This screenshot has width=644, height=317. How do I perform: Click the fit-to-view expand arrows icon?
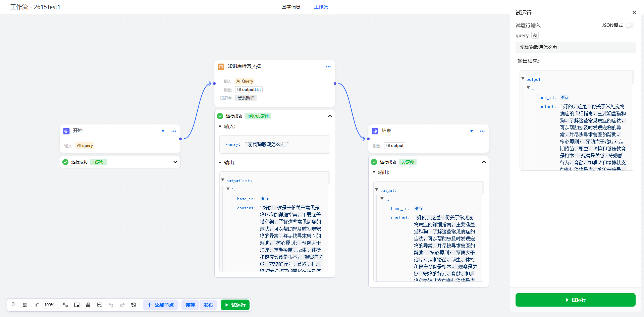[x=65, y=305]
